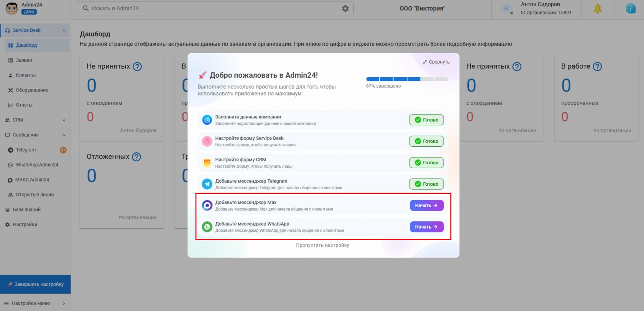Image resolution: width=644 pixels, height=311 pixels.
Task: Start adding the WhatsApp messenger
Action: [x=427, y=227]
